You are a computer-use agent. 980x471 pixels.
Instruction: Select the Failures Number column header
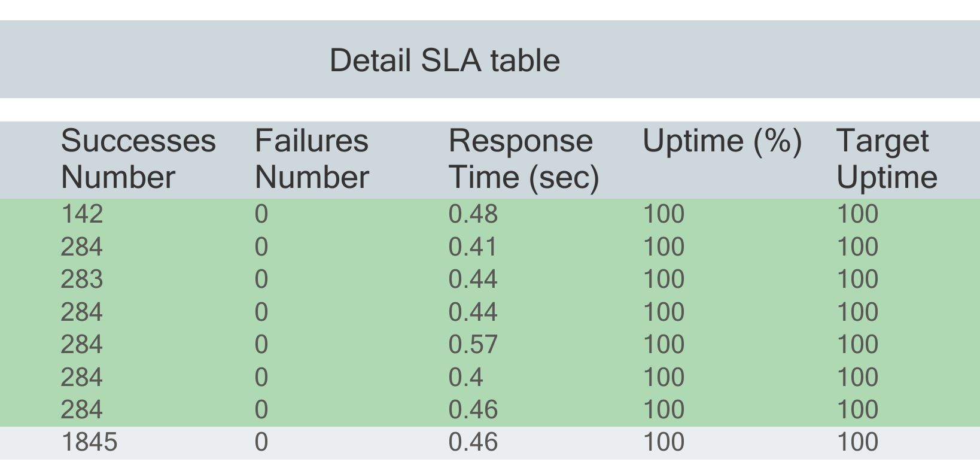click(312, 159)
